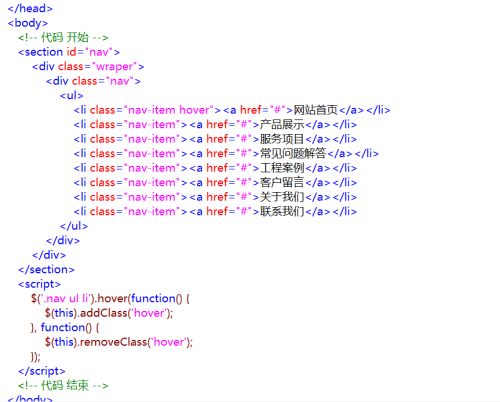Click the addClass('hover') statement
500x402 pixels.
click(109, 313)
